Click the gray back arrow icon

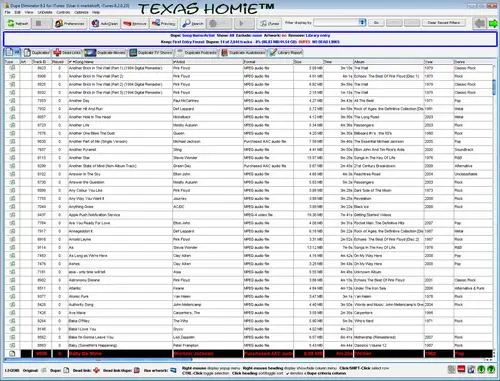(x=480, y=24)
